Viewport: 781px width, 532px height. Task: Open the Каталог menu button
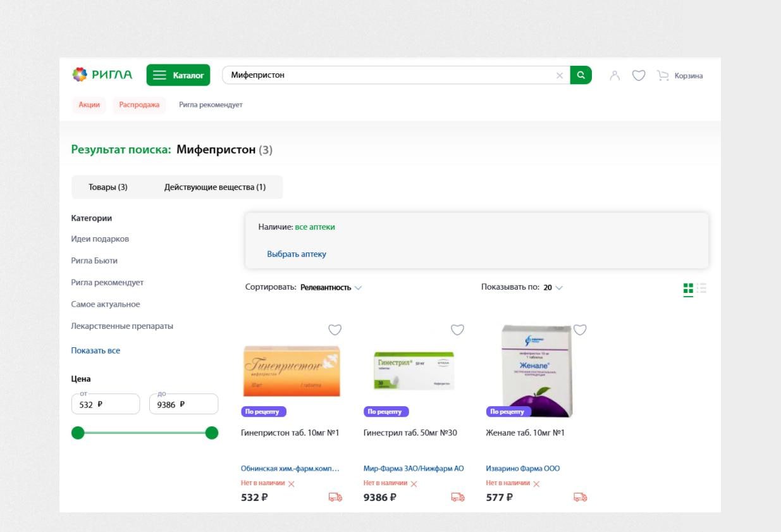(178, 75)
